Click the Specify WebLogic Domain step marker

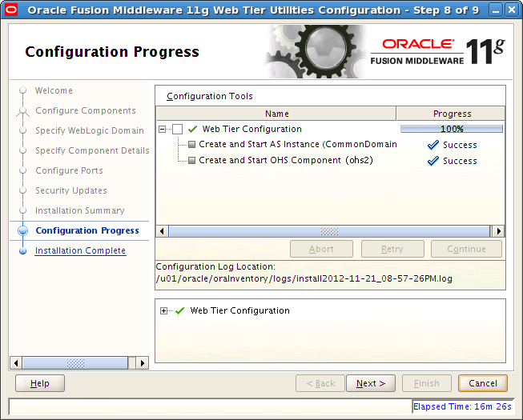pos(22,130)
